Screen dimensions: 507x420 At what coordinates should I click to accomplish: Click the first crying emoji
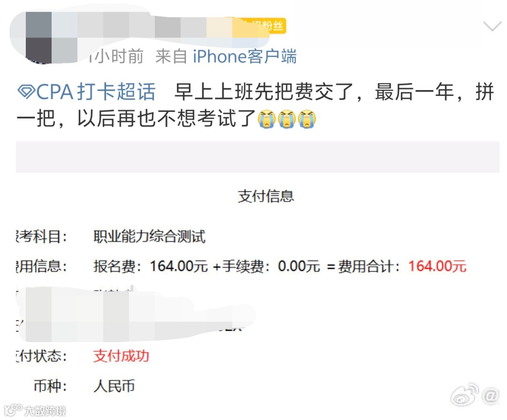tap(267, 119)
